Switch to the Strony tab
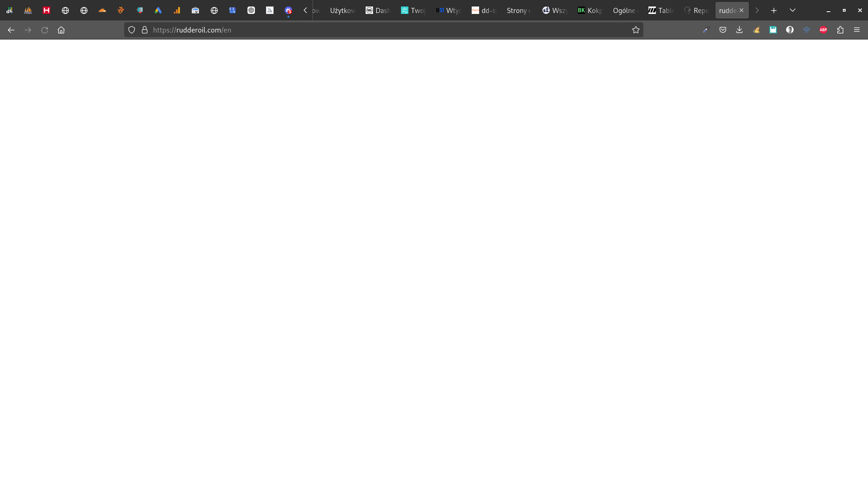868x487 pixels. pyautogui.click(x=519, y=10)
